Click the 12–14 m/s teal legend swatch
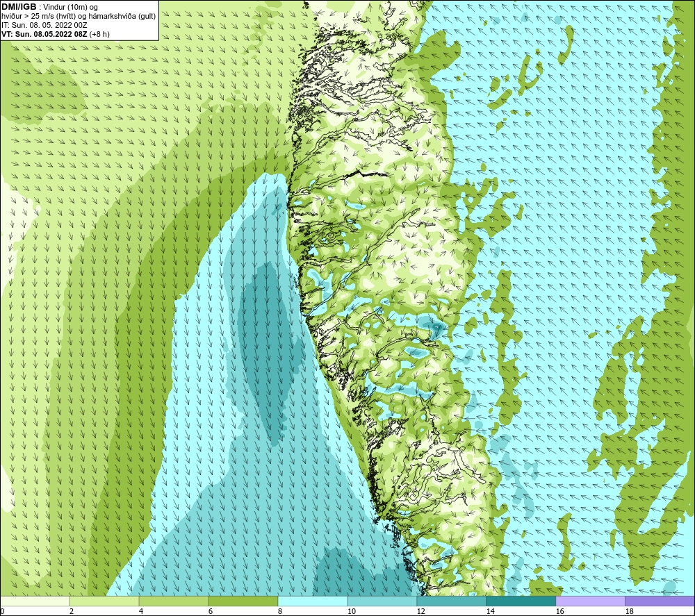Viewport: 695px width, 616px height. (451, 601)
